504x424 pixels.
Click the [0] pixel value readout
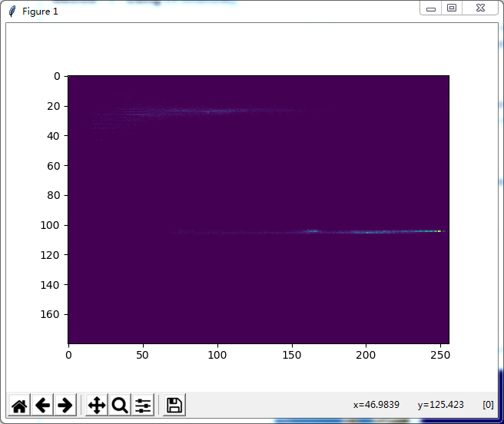point(488,404)
